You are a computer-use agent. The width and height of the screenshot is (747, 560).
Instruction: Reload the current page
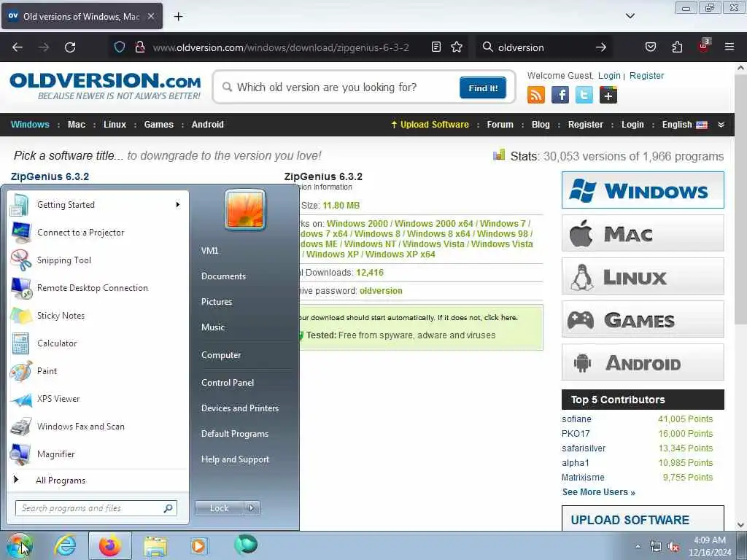tap(70, 47)
